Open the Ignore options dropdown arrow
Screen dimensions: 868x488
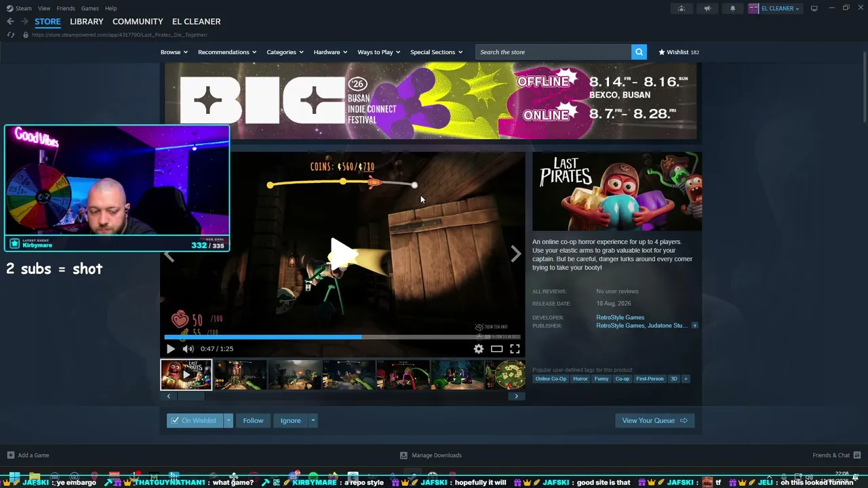[x=313, y=421]
